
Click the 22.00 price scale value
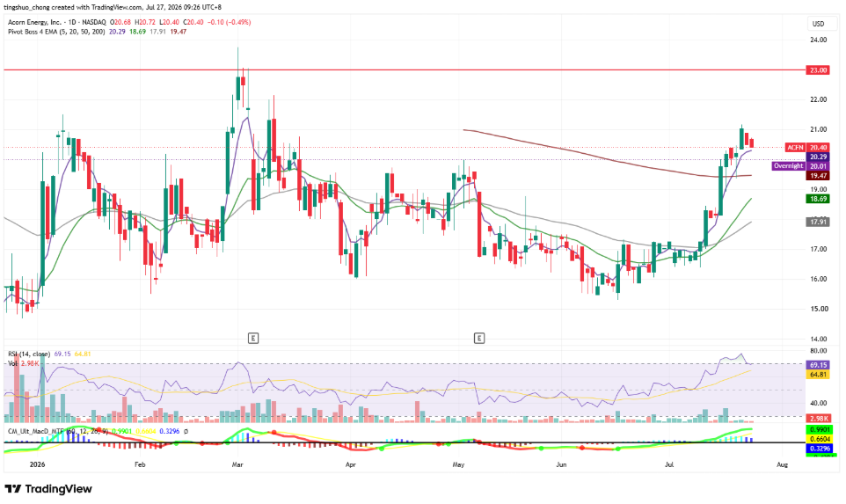818,99
